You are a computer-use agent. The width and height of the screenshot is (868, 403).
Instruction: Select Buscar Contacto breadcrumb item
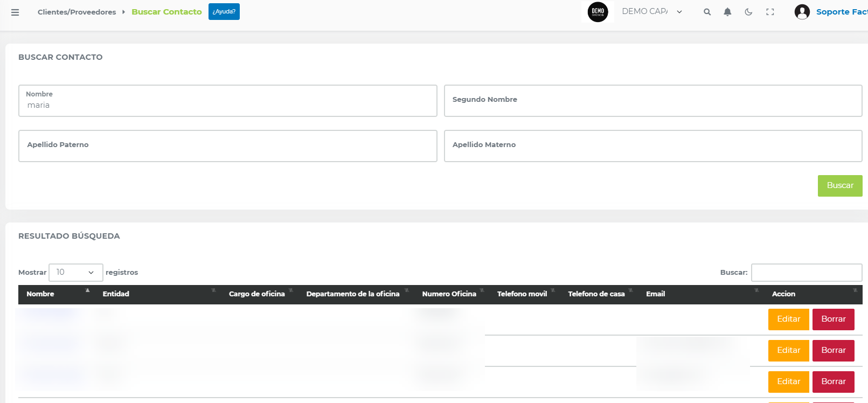[x=166, y=12]
